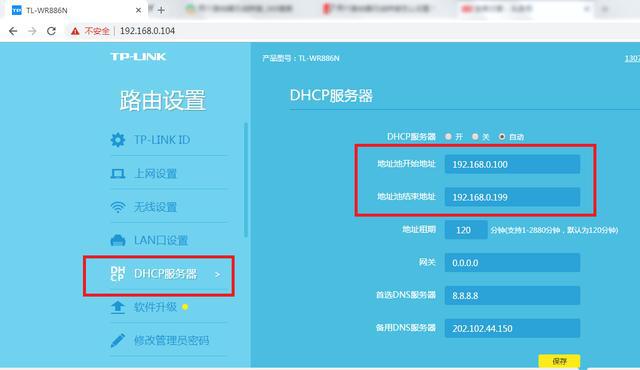Open a new browser tab

point(161,10)
